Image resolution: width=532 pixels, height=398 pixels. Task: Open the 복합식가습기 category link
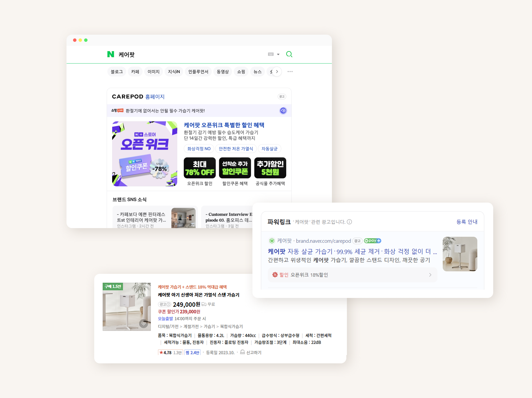click(231, 326)
